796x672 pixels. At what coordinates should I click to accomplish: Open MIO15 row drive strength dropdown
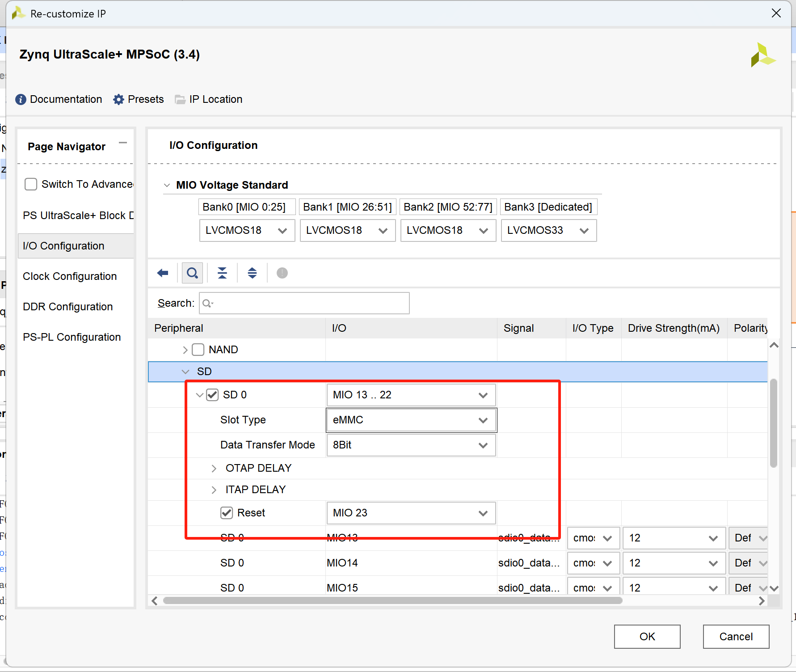pyautogui.click(x=674, y=587)
